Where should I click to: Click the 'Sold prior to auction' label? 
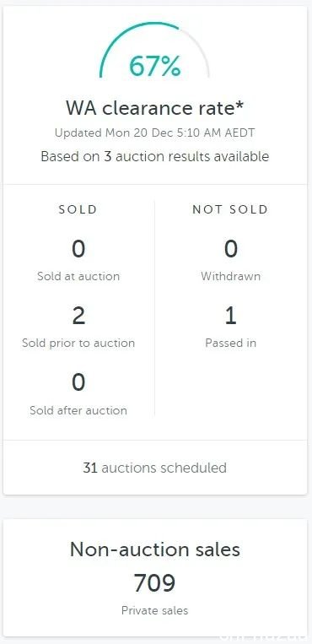tap(78, 343)
